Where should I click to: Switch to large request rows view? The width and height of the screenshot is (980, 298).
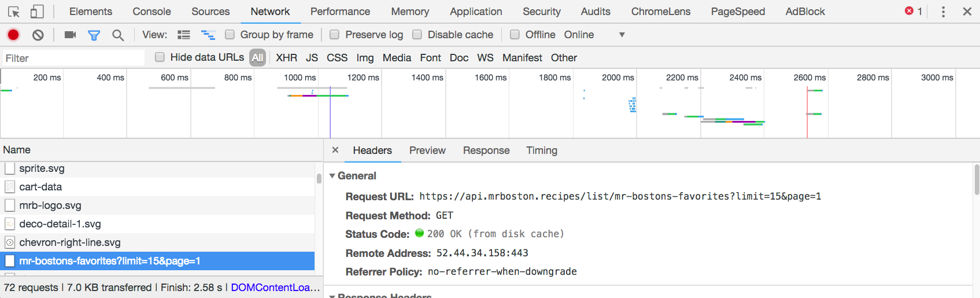184,35
